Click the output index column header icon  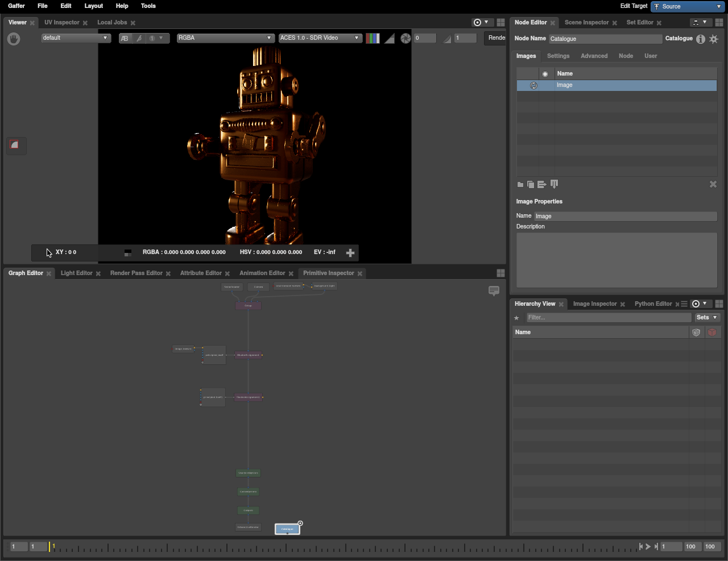tap(545, 74)
